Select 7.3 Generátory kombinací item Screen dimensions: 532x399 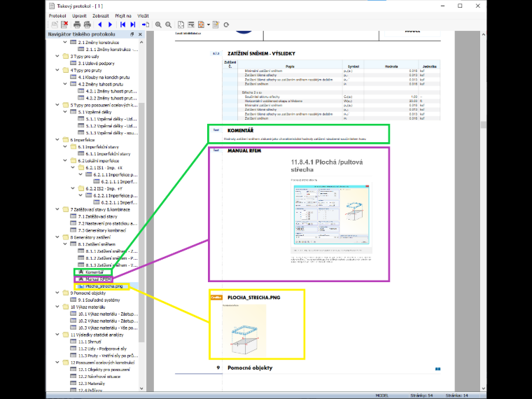(101, 230)
